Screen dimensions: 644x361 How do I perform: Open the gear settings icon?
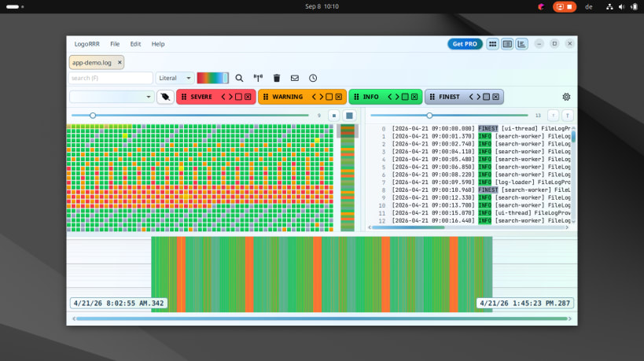[566, 97]
